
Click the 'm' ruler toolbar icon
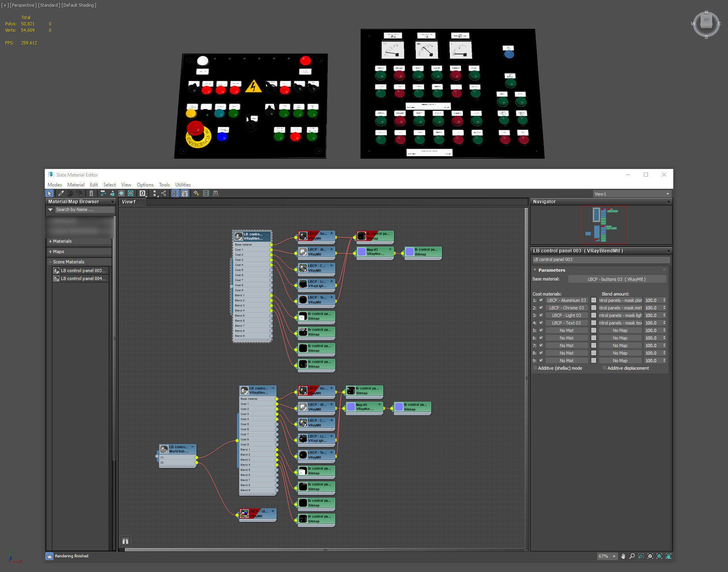pyautogui.click(x=215, y=193)
